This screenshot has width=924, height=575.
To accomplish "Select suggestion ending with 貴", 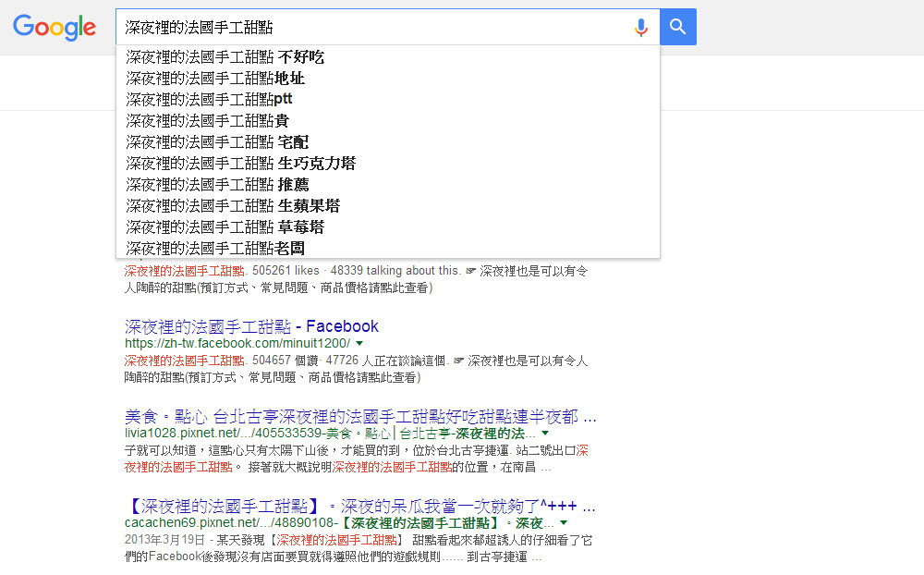I will pos(388,121).
